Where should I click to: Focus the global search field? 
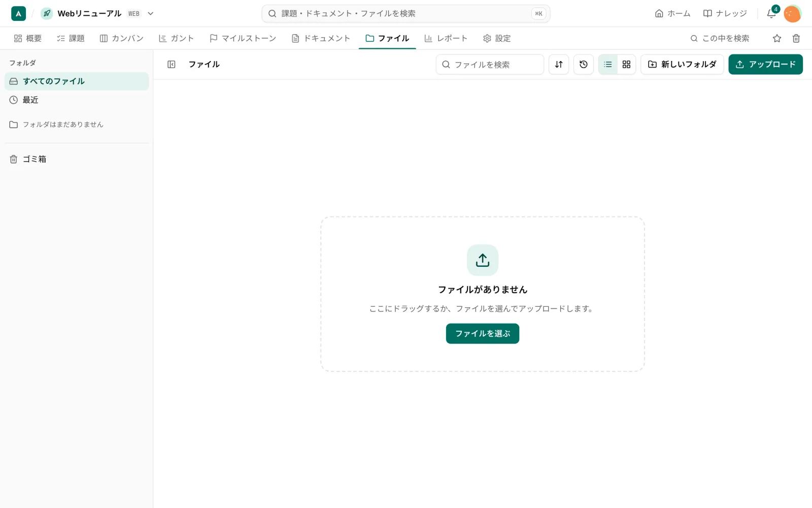405,14
